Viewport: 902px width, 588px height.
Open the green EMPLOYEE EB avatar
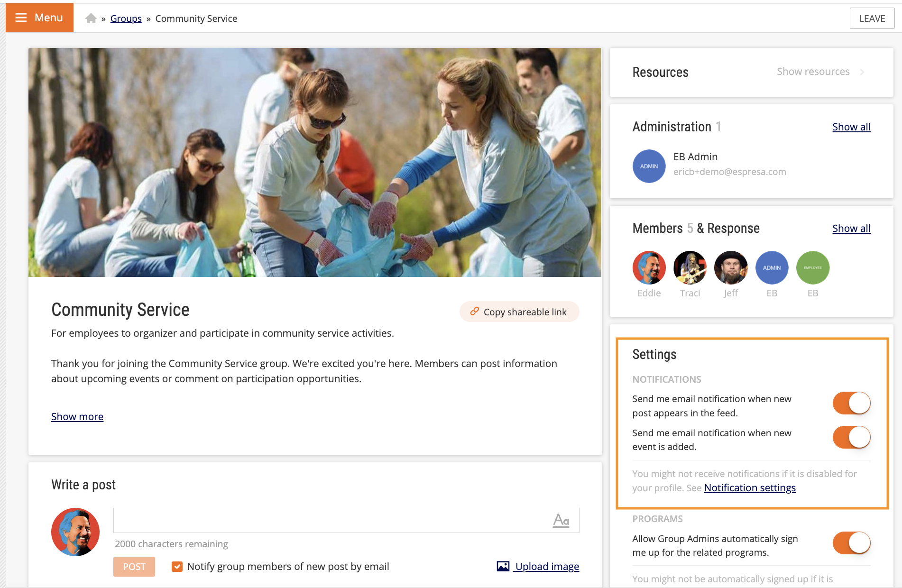(x=813, y=267)
